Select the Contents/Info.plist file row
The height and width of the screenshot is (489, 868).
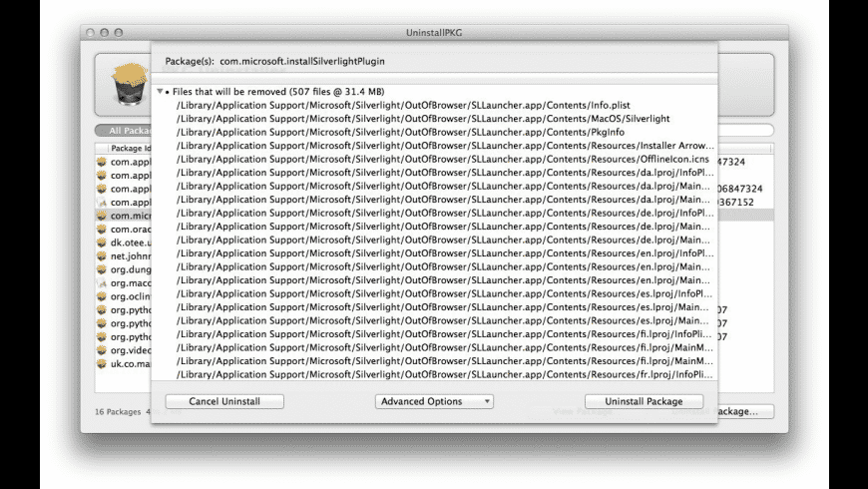[x=435, y=105]
